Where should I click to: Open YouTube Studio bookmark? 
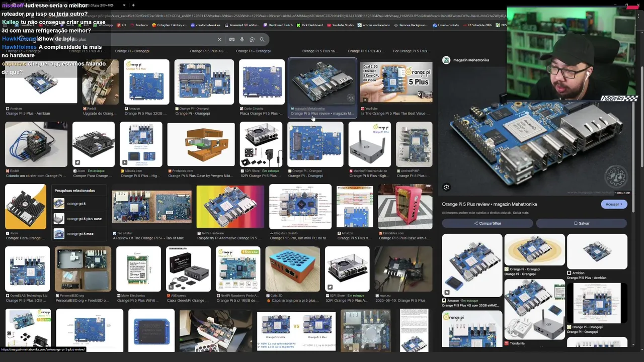[340, 25]
